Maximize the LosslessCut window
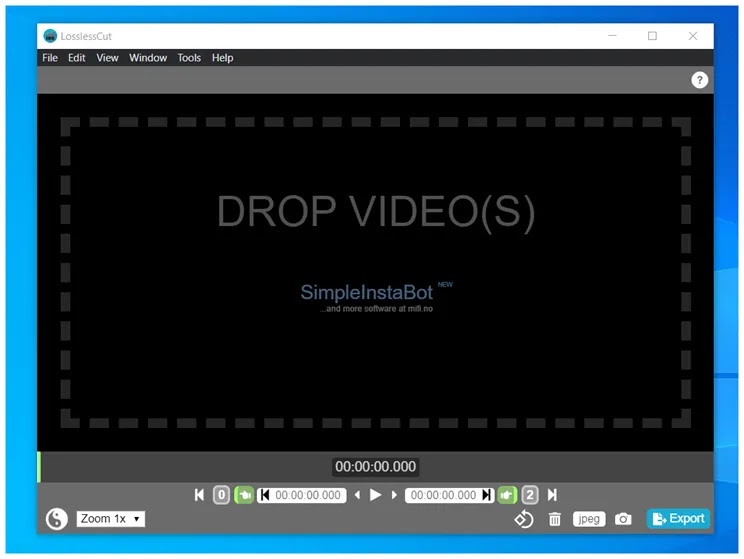The width and height of the screenshot is (744, 559). (x=652, y=36)
